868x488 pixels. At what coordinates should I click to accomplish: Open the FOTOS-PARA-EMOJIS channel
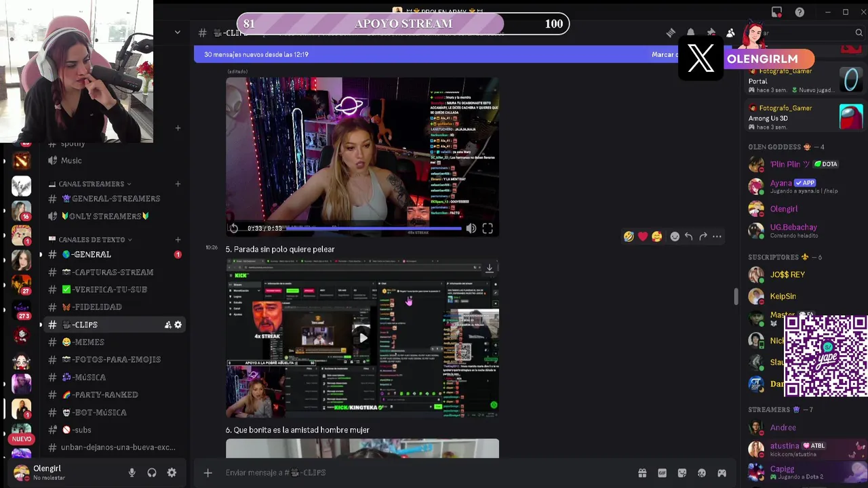pos(113,359)
